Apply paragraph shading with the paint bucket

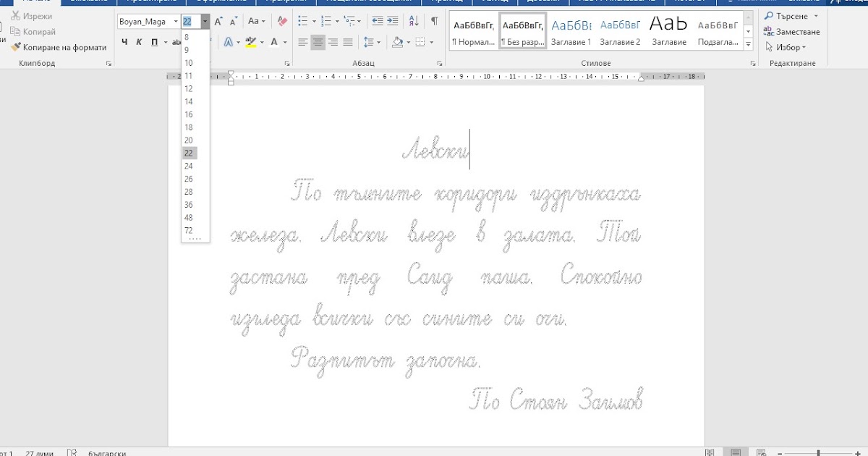point(397,43)
